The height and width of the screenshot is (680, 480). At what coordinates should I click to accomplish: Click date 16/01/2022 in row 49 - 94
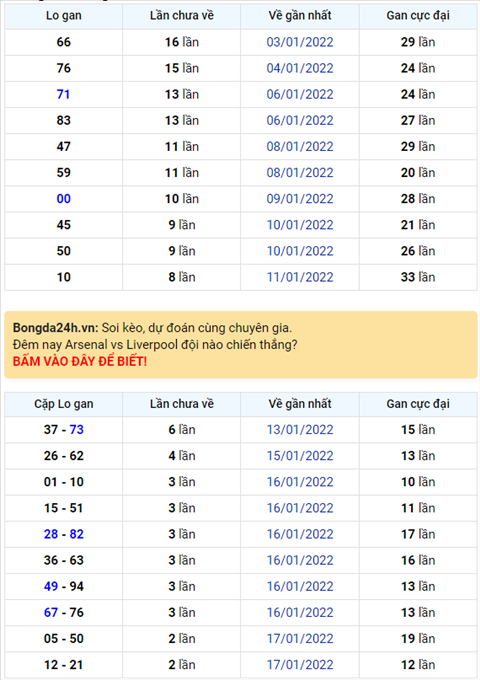pyautogui.click(x=300, y=586)
